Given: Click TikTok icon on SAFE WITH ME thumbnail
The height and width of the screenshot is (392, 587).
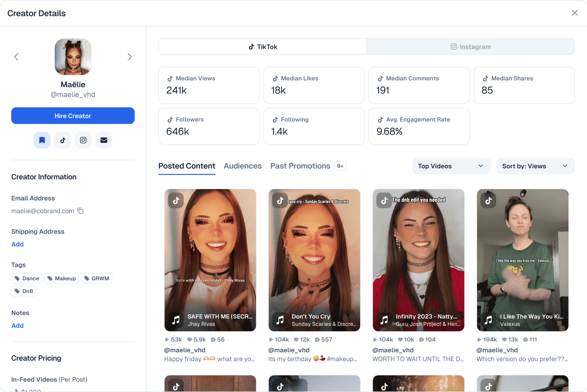Looking at the screenshot, I should point(176,200).
